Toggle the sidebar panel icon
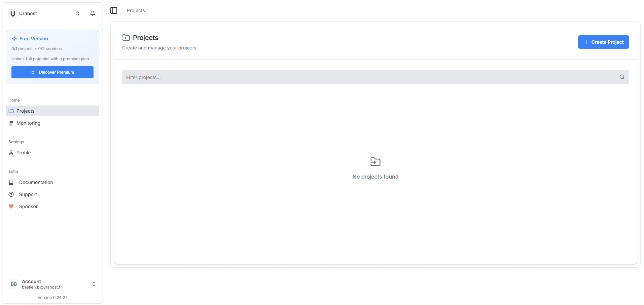Viewport: 644px width, 305px height. [x=114, y=10]
